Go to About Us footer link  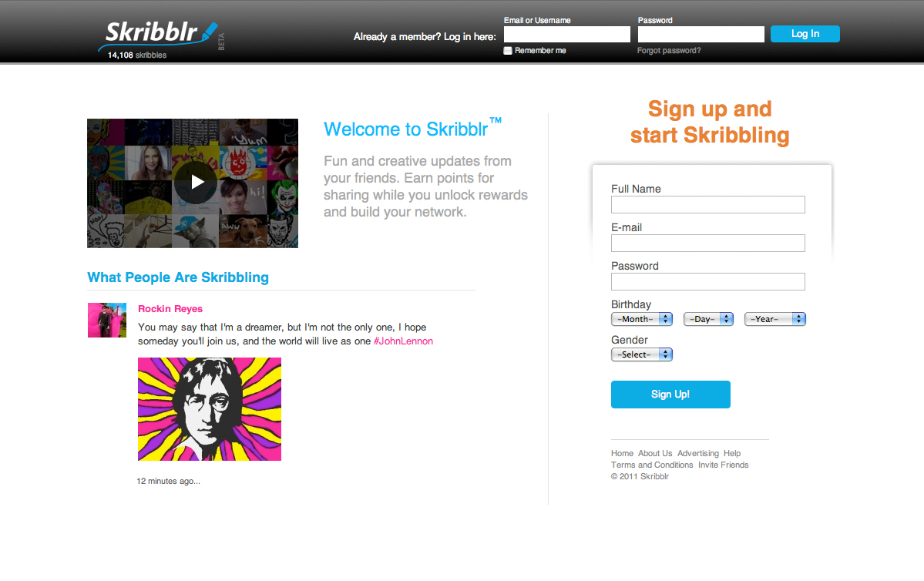[x=655, y=453]
